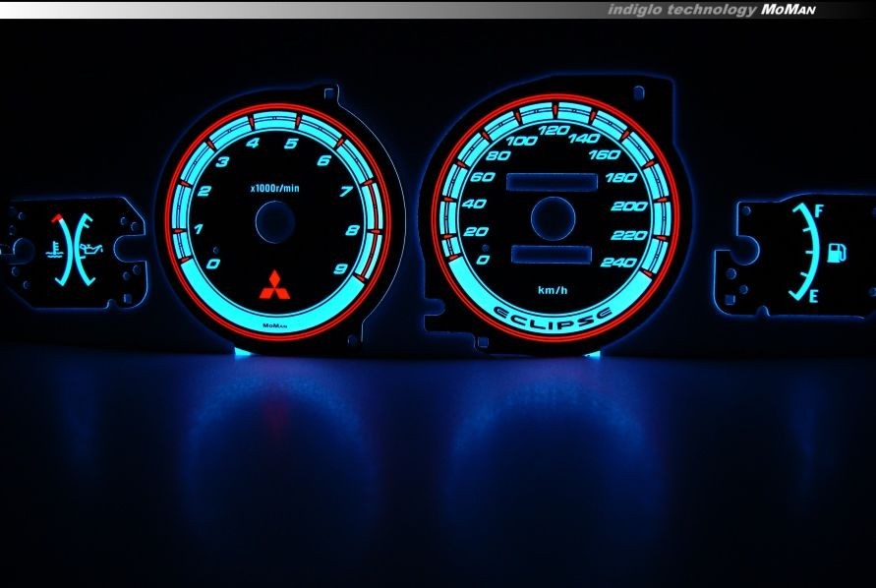Click the x1000r/min label on the tachometer
Image resolution: width=876 pixels, height=588 pixels.
click(x=274, y=186)
